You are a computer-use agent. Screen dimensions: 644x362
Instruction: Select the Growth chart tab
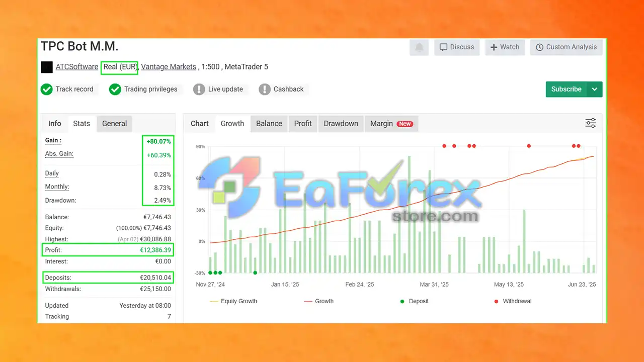coord(232,124)
